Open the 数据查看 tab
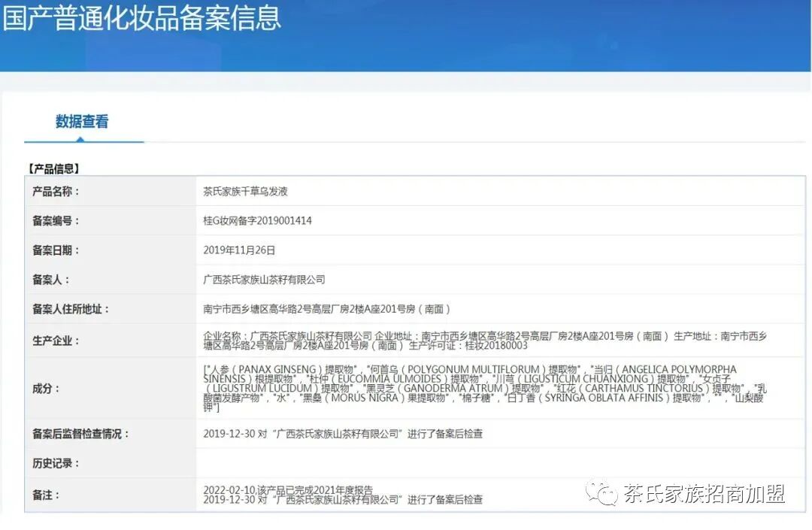 (x=82, y=122)
